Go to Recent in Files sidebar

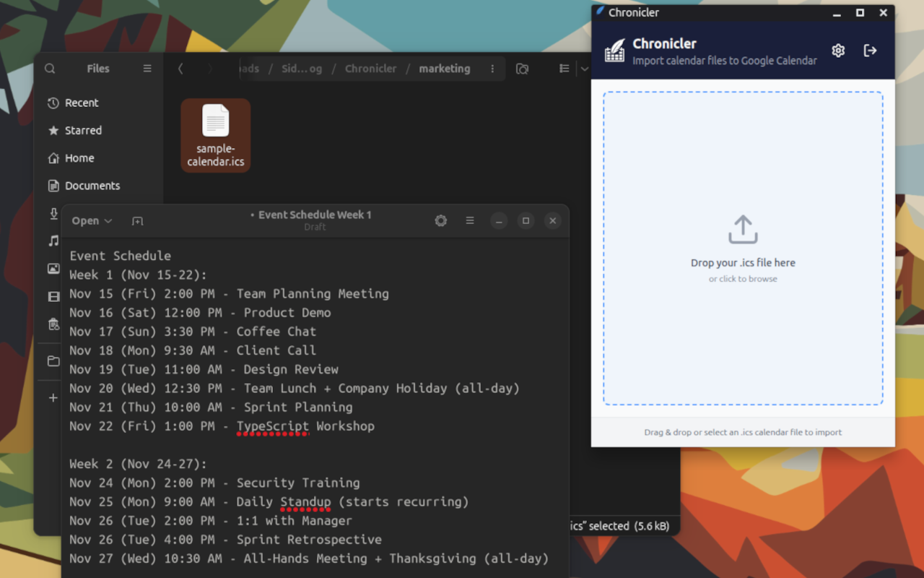click(x=82, y=103)
